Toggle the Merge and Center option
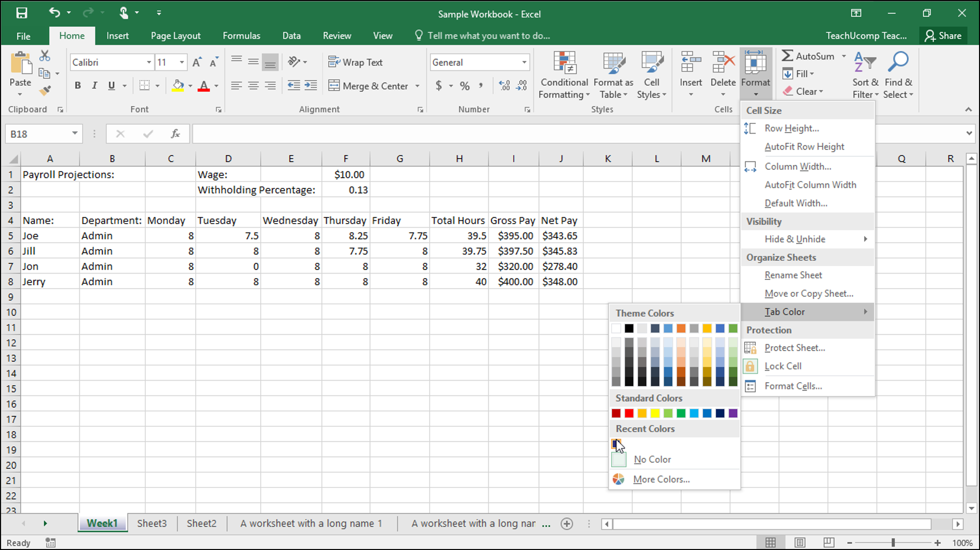Image resolution: width=980 pixels, height=550 pixels. [368, 86]
